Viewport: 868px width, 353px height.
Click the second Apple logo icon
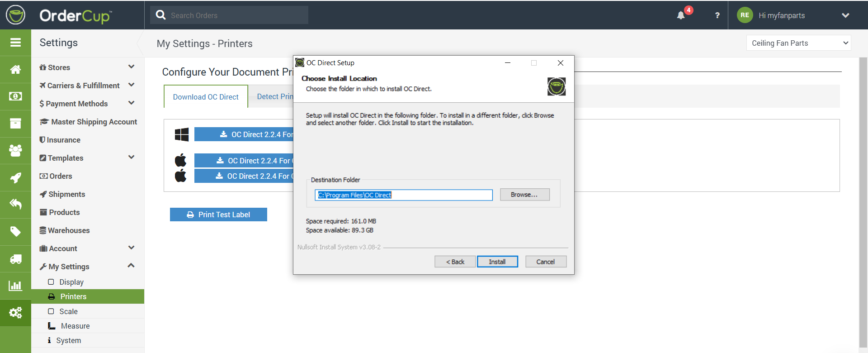click(180, 176)
